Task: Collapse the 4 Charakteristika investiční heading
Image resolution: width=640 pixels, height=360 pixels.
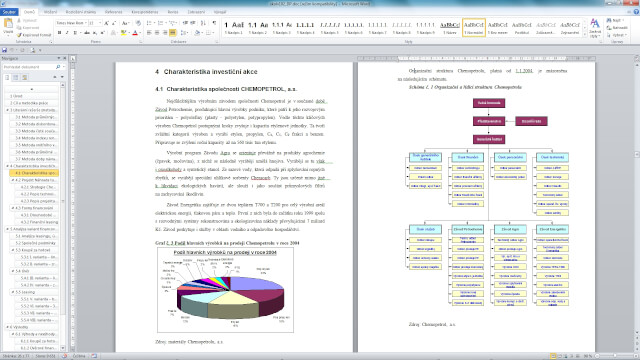Action: point(7,166)
